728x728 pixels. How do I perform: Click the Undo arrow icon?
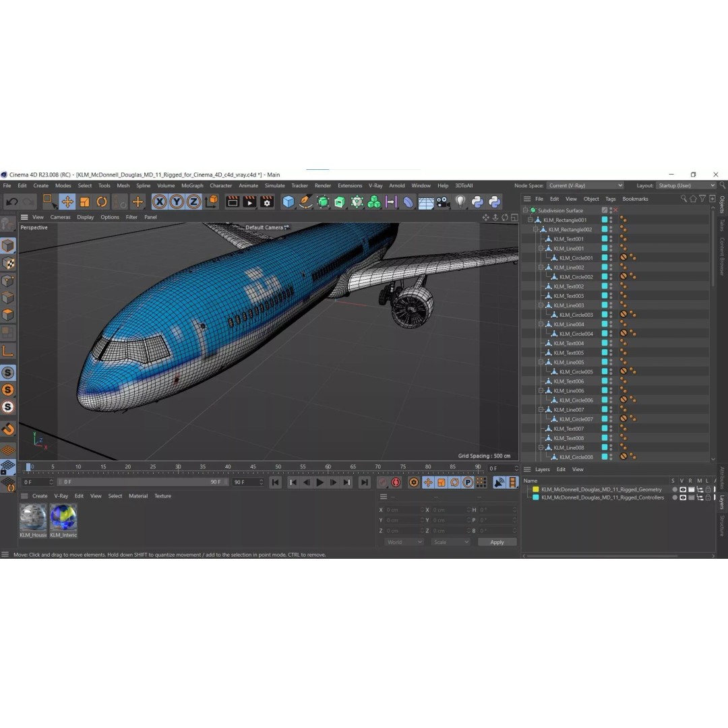tap(12, 202)
